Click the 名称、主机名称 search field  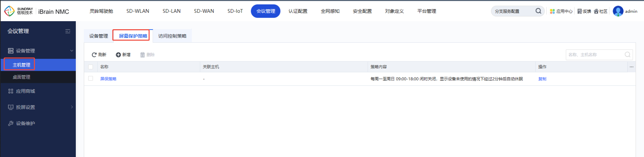click(x=595, y=55)
